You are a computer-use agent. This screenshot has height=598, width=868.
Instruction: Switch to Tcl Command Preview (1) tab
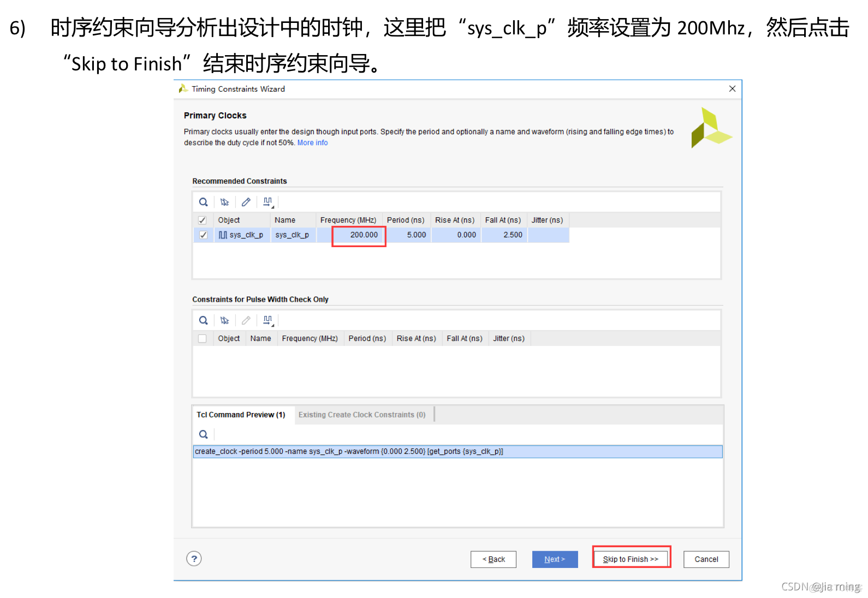(241, 415)
